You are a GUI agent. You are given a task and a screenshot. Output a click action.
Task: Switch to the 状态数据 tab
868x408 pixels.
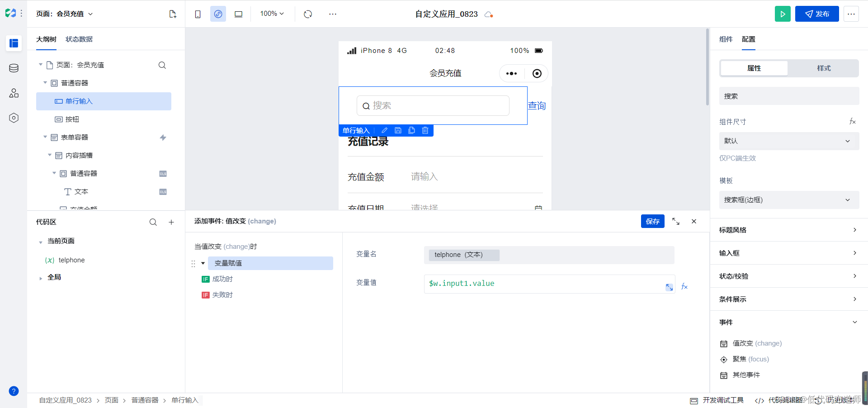point(79,39)
